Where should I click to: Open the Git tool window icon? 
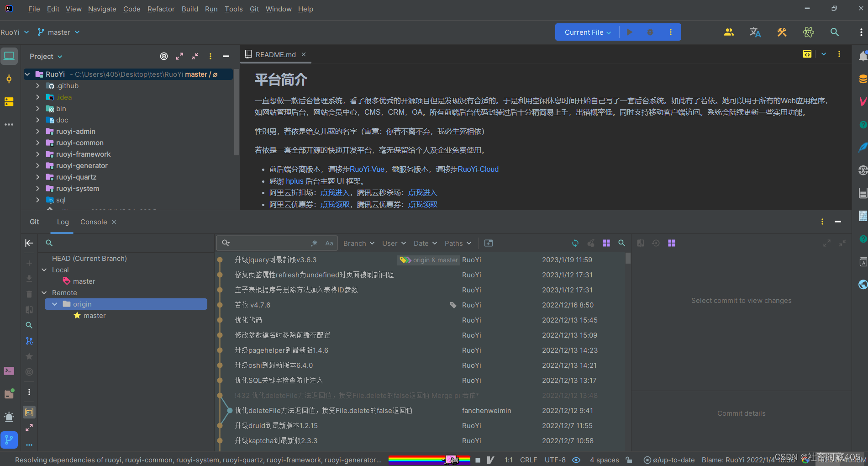[9, 440]
